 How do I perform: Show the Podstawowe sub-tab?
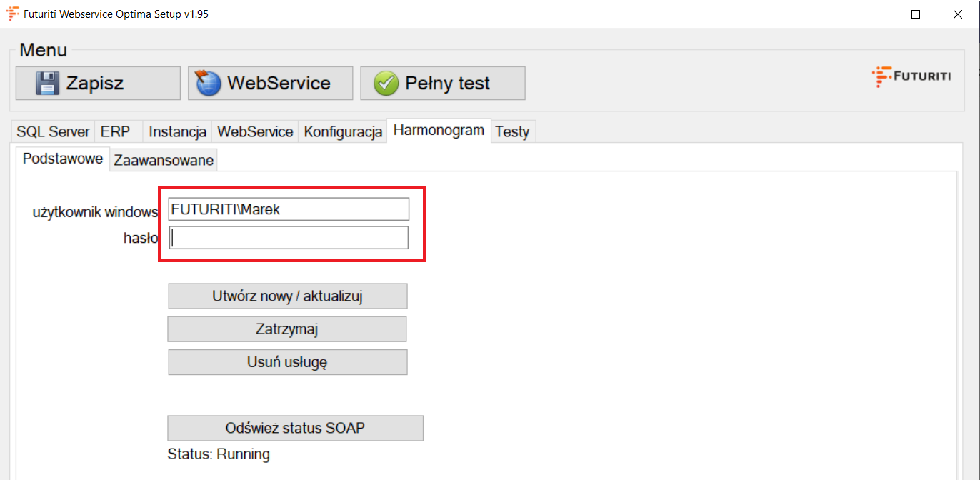point(63,159)
